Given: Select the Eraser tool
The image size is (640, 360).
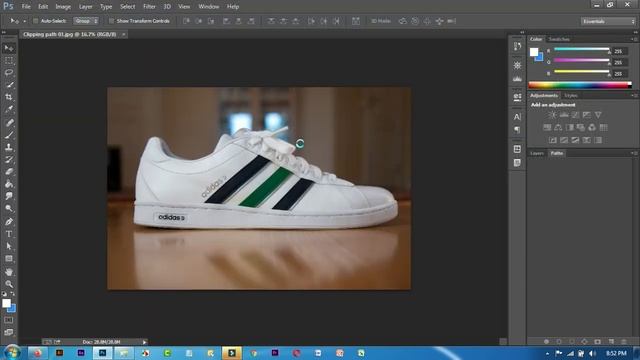Looking at the screenshot, I should tap(9, 171).
